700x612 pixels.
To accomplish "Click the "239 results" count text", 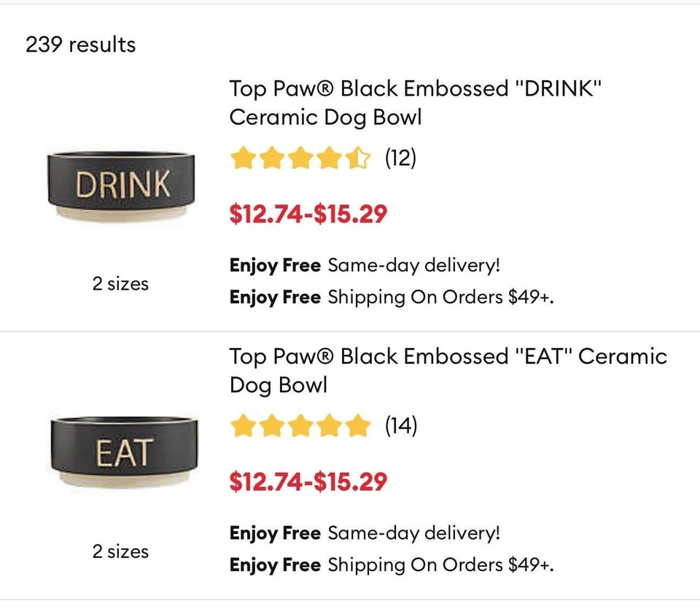I will click(80, 44).
